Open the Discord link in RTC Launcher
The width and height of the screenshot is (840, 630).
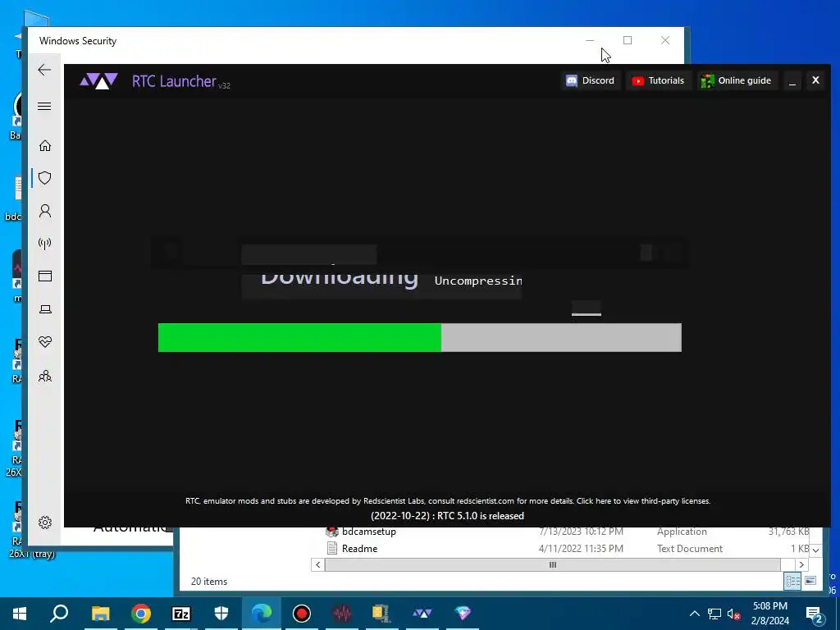pyautogui.click(x=591, y=81)
